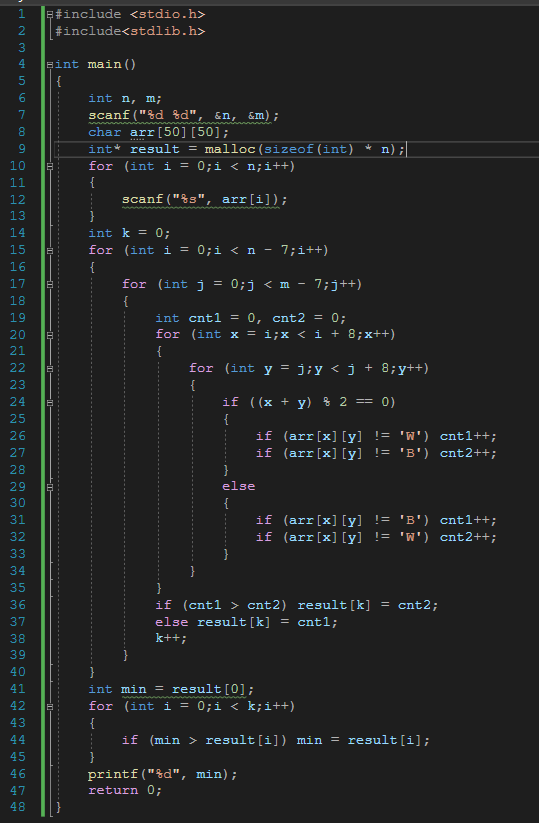Click the 'cnt2++' on line 32
The width and height of the screenshot is (539, 823).
pyautogui.click(x=464, y=537)
